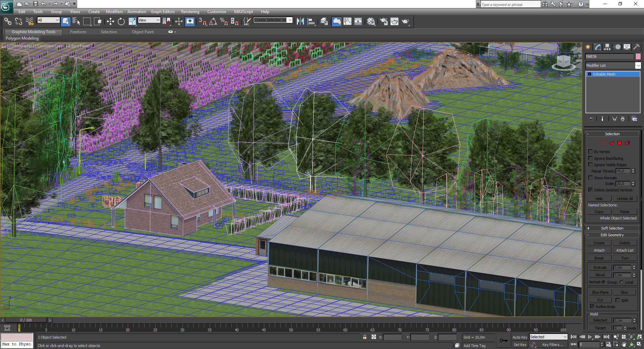This screenshot has height=349, width=644.
Task: Expand the Editable Mesh stack entry
Action: pyautogui.click(x=589, y=74)
